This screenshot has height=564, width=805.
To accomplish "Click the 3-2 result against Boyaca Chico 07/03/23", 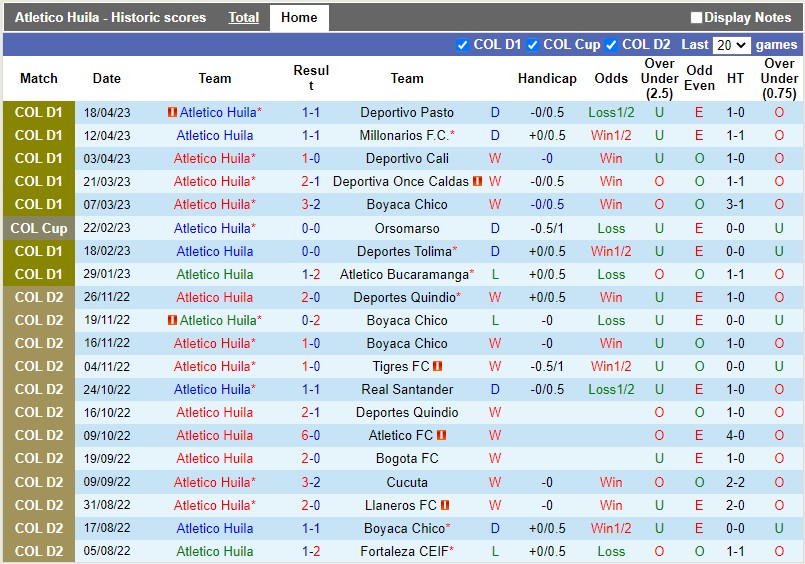I will click(x=311, y=204).
